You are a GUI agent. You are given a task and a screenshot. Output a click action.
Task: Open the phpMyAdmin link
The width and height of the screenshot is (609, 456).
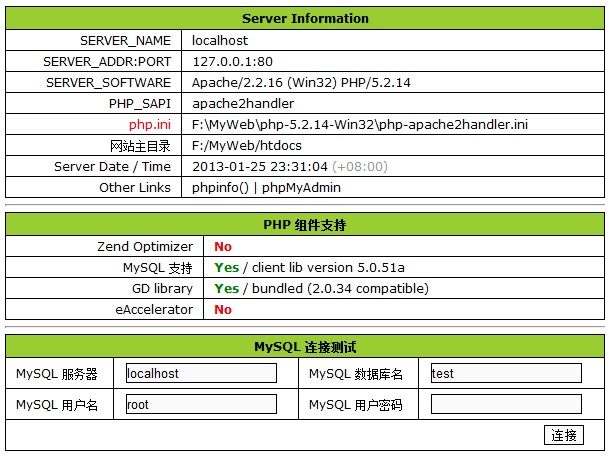click(x=301, y=188)
